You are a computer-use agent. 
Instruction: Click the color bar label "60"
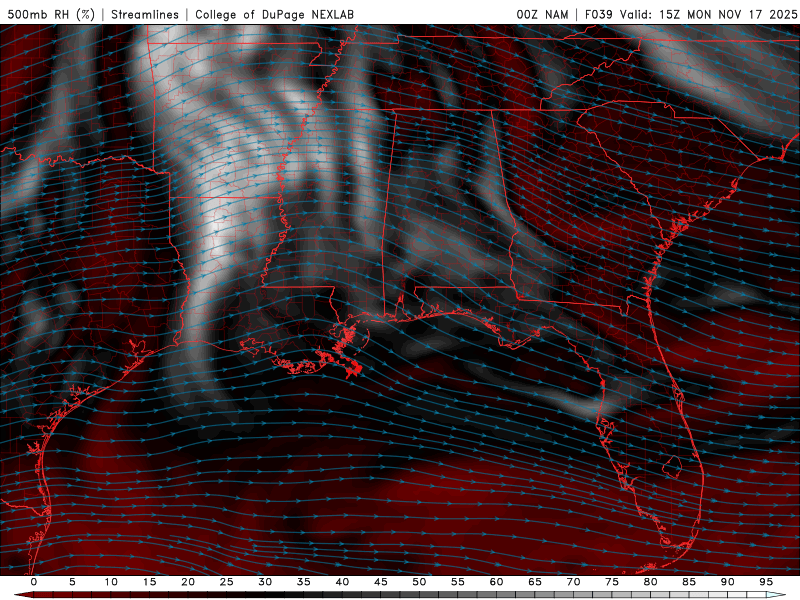tap(496, 582)
